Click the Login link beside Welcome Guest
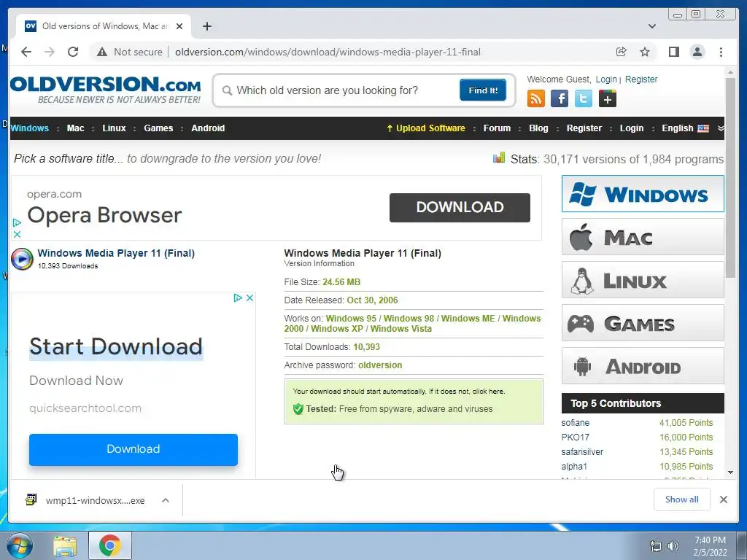747x560 pixels. [606, 79]
